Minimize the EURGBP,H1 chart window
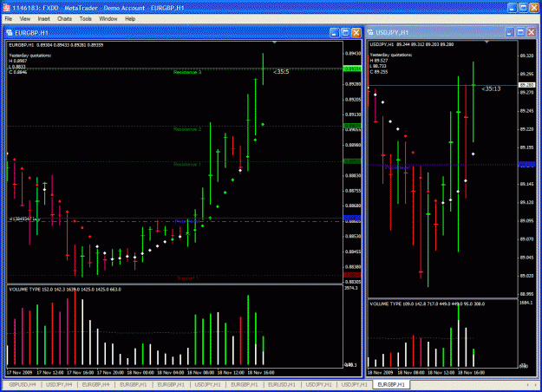 (x=334, y=33)
